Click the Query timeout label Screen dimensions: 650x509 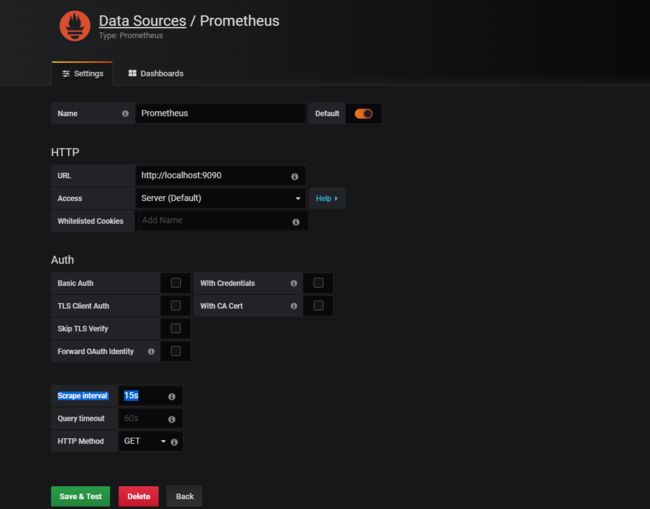(x=81, y=419)
